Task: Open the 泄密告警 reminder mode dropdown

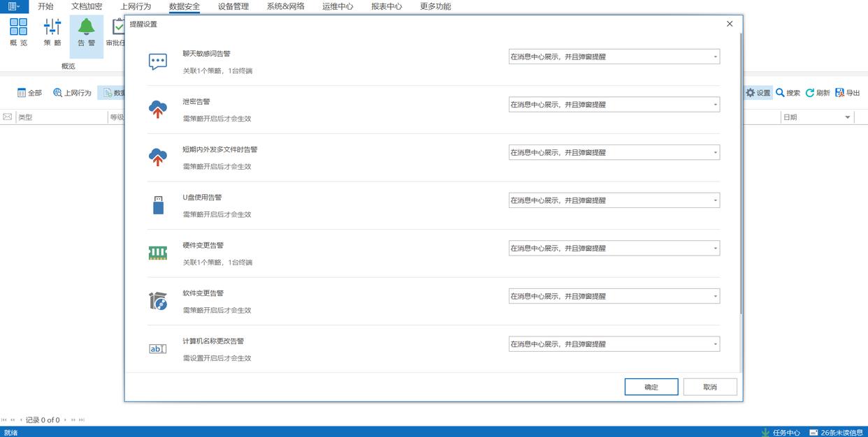Action: [614, 105]
